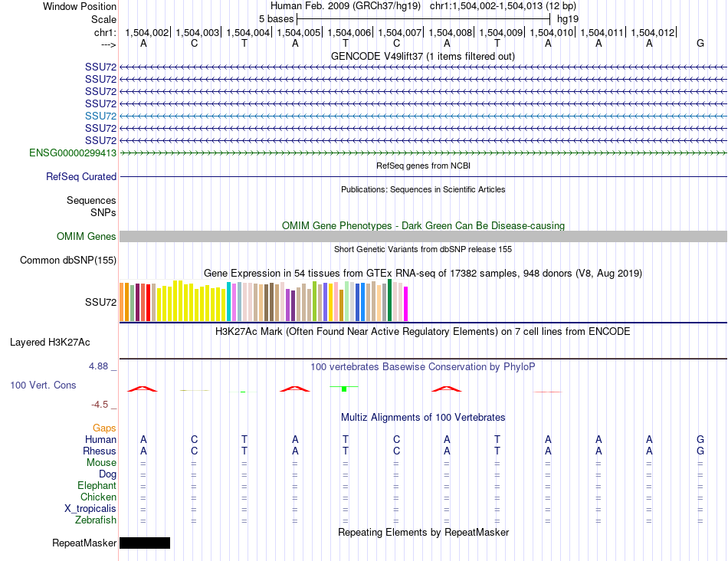This screenshot has height=561, width=728.
Task: Click the Chicken alignment row label
Action: [98, 497]
